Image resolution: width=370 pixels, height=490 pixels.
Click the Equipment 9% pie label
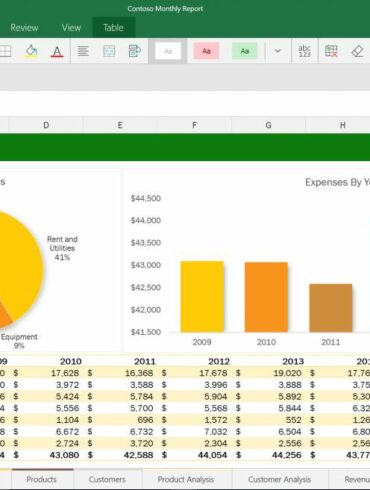(19, 341)
